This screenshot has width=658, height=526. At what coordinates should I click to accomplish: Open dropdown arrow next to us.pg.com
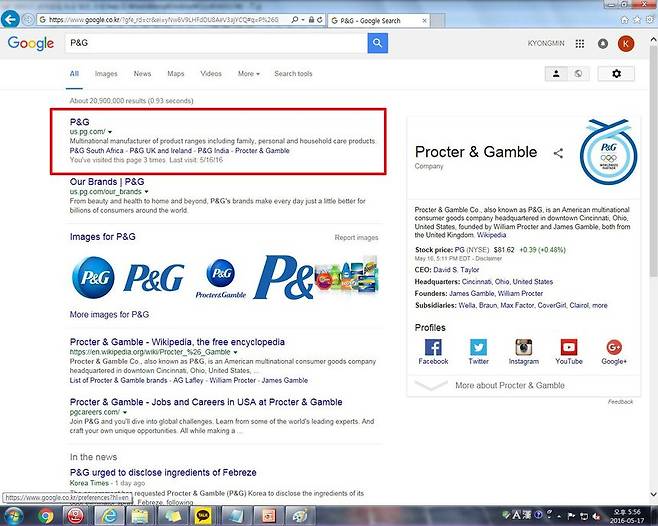pyautogui.click(x=110, y=132)
